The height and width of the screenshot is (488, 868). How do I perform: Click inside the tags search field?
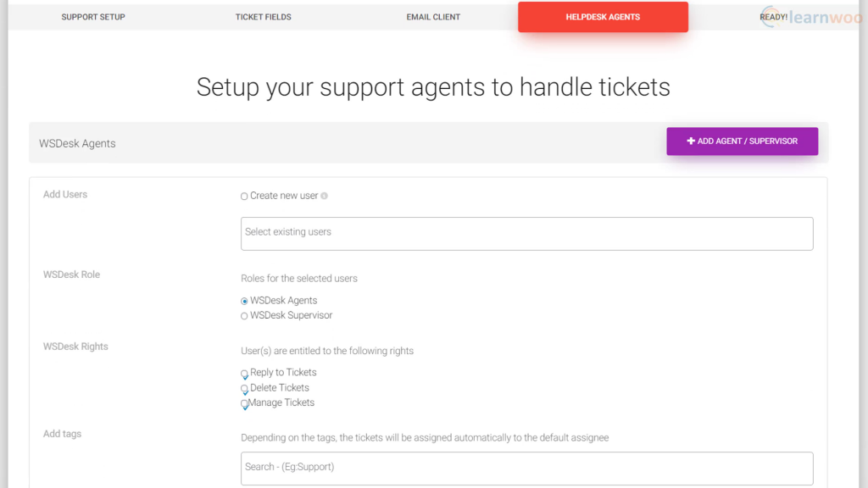[x=526, y=468]
